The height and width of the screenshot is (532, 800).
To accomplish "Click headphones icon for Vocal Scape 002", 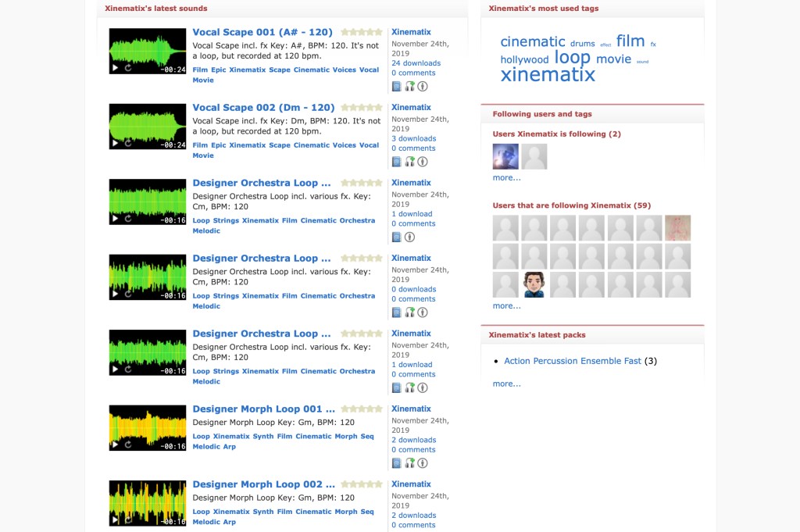I will click(x=409, y=162).
